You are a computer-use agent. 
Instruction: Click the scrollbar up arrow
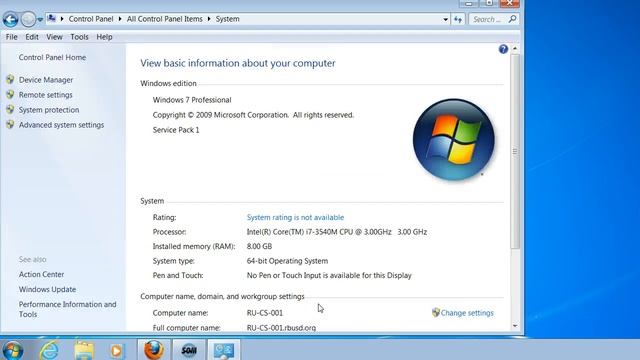pos(515,48)
